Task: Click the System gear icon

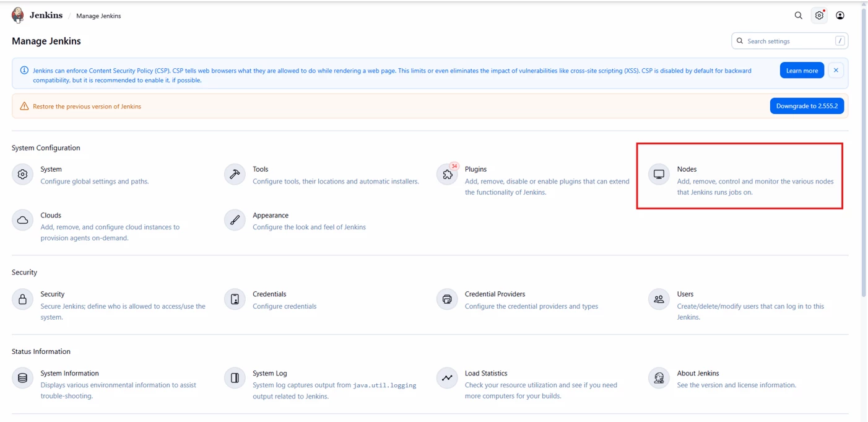Action: click(23, 175)
